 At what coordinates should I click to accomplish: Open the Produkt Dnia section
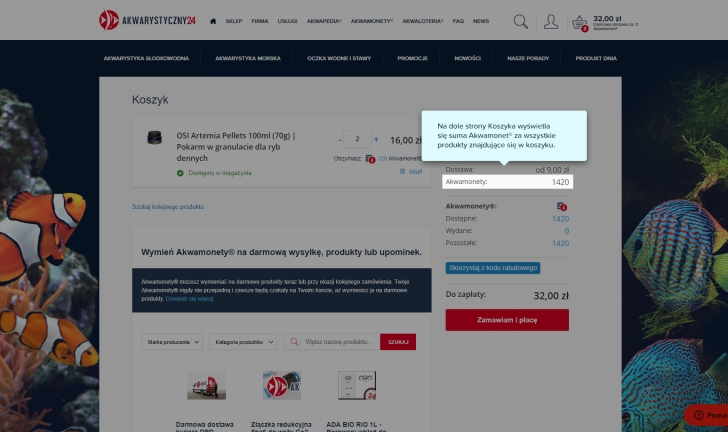tap(596, 59)
